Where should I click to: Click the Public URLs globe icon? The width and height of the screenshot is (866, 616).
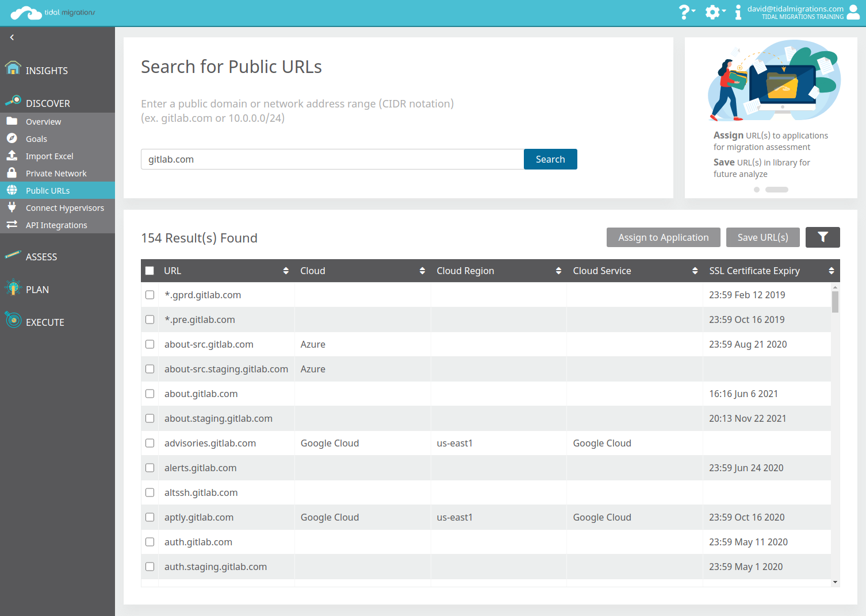pyautogui.click(x=12, y=190)
